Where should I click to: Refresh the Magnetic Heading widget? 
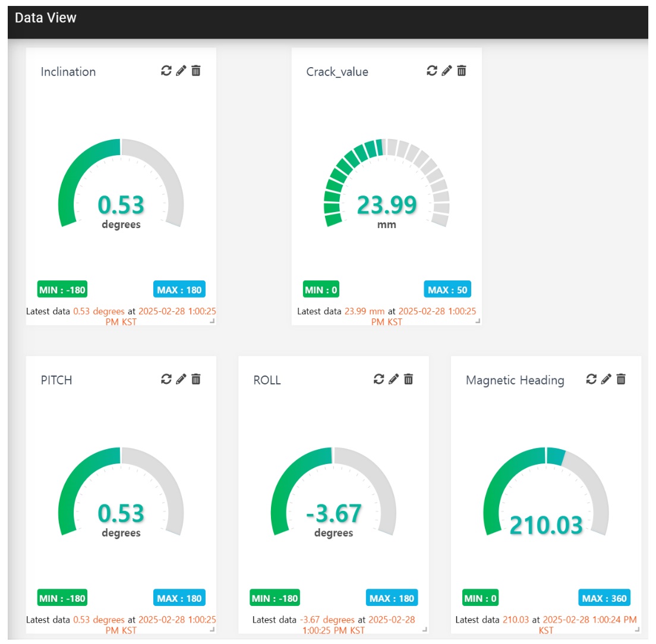(x=591, y=379)
